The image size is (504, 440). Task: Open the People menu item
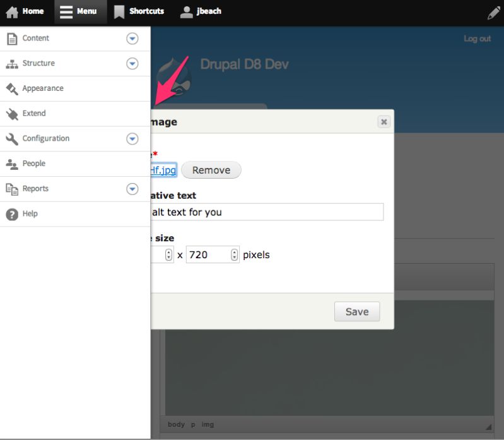point(34,164)
